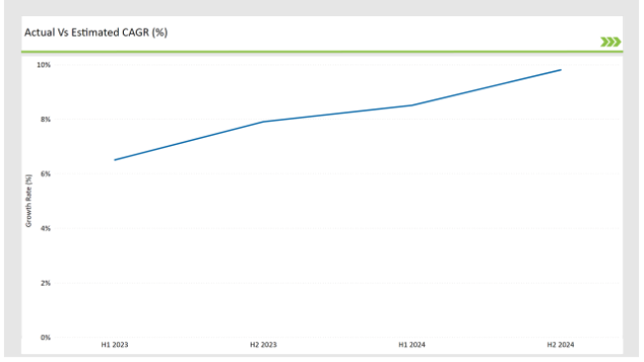Click the line's data point at H2 2023
The image size is (644, 362).
click(x=264, y=122)
